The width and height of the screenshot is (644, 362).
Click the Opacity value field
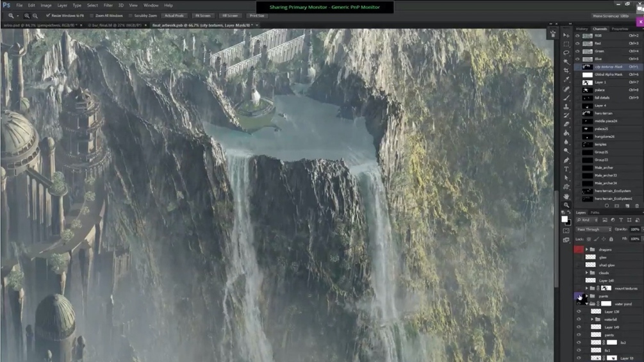click(635, 229)
